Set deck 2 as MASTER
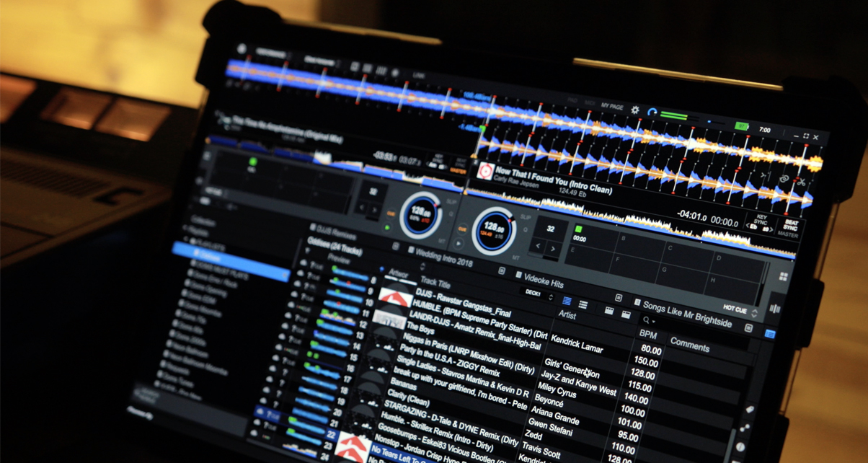The image size is (868, 463). pos(789,235)
